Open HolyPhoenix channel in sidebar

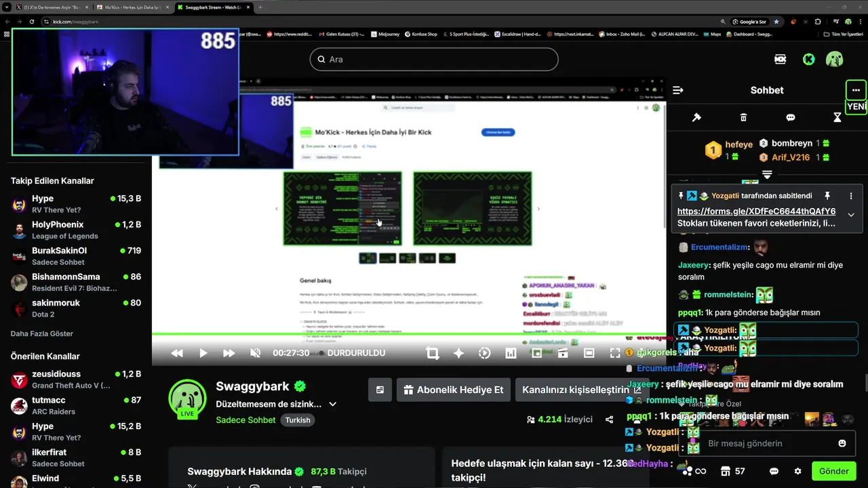(76, 230)
